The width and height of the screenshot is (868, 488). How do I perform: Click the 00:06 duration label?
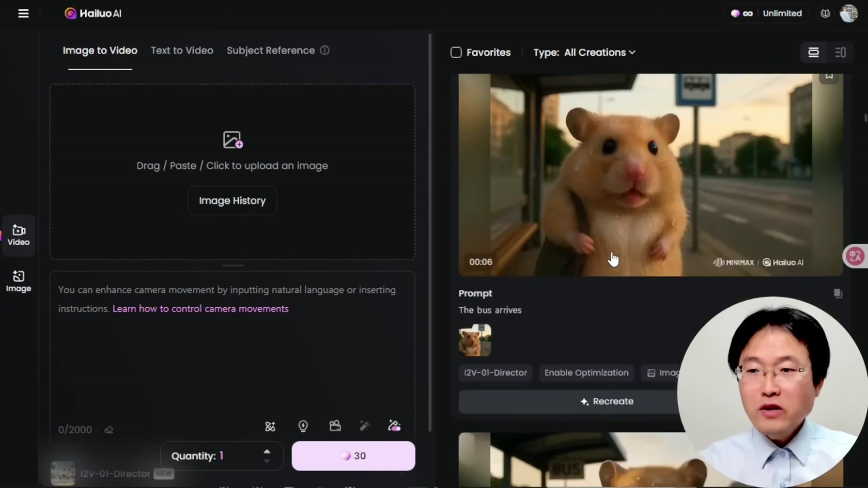[x=480, y=262]
